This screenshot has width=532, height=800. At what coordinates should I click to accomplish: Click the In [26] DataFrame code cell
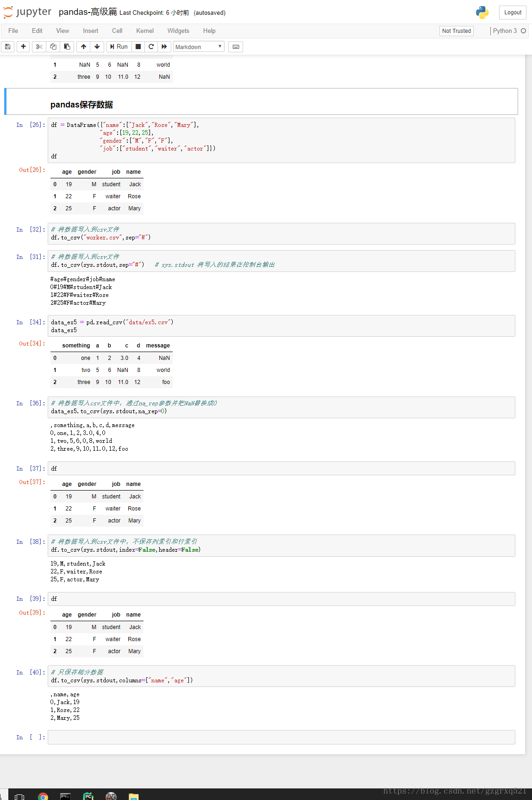(282, 140)
